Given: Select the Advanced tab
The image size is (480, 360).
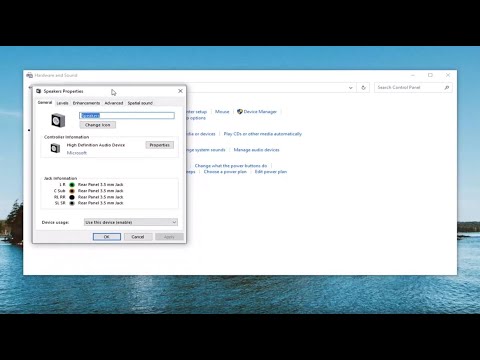Looking at the screenshot, I should (x=114, y=103).
